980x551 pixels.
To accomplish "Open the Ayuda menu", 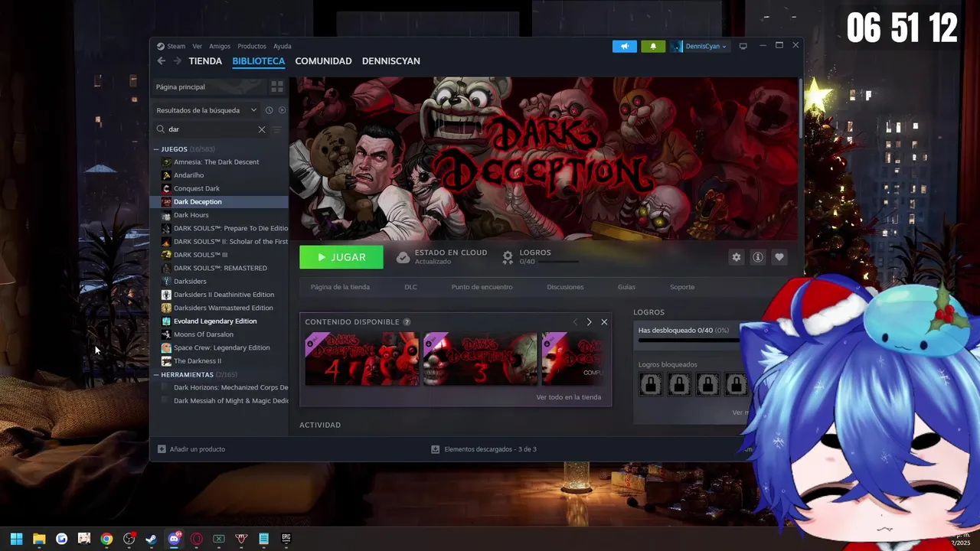I will (283, 46).
